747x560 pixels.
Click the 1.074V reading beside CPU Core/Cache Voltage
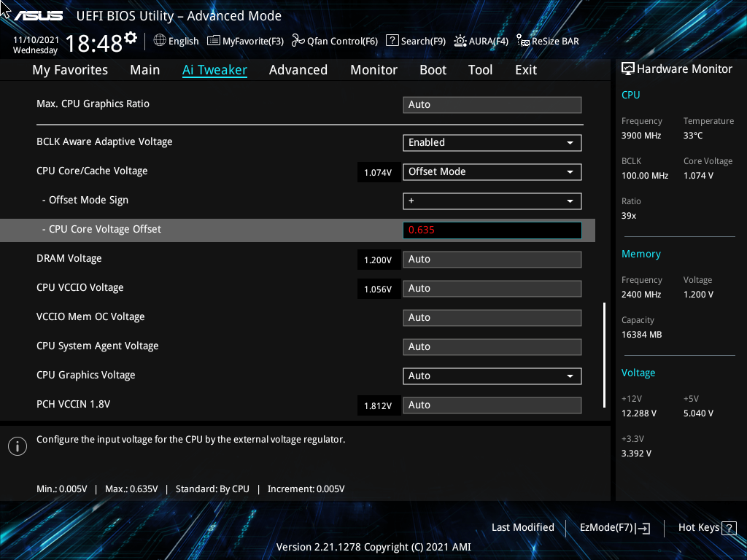pos(378,172)
